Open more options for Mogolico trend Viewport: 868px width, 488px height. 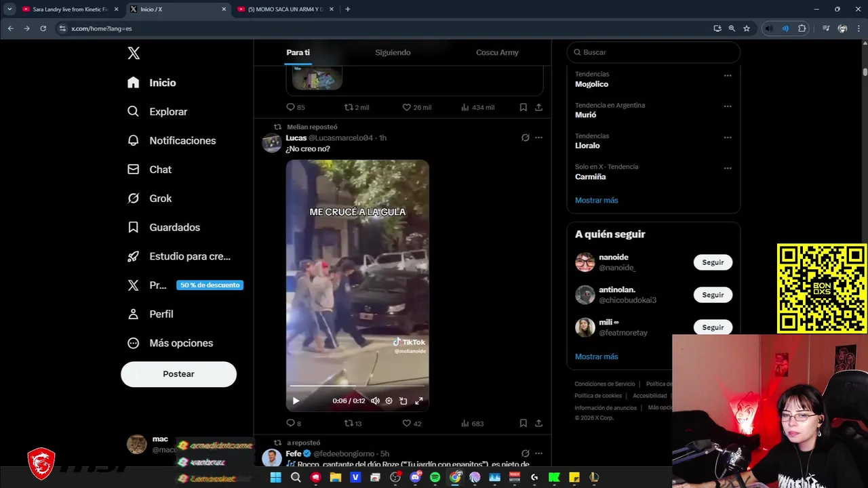(728, 76)
